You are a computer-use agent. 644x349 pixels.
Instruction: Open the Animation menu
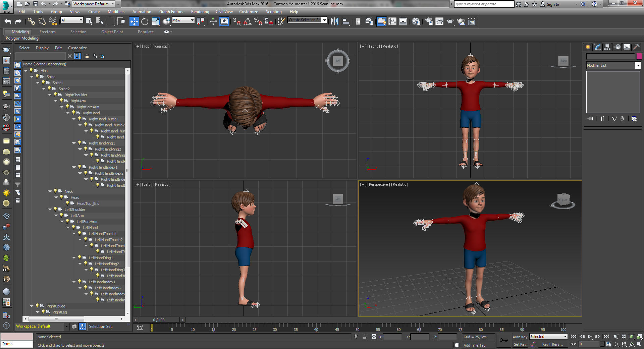click(142, 12)
